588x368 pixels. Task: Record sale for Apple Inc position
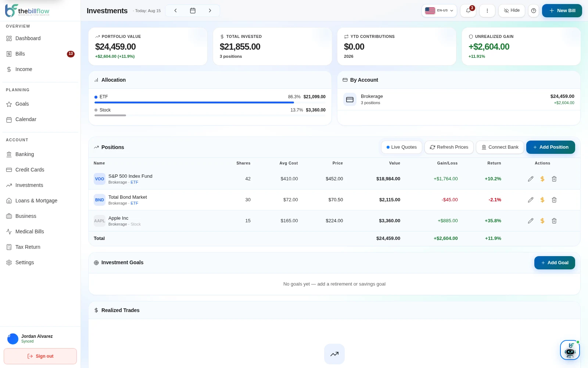tap(542, 221)
